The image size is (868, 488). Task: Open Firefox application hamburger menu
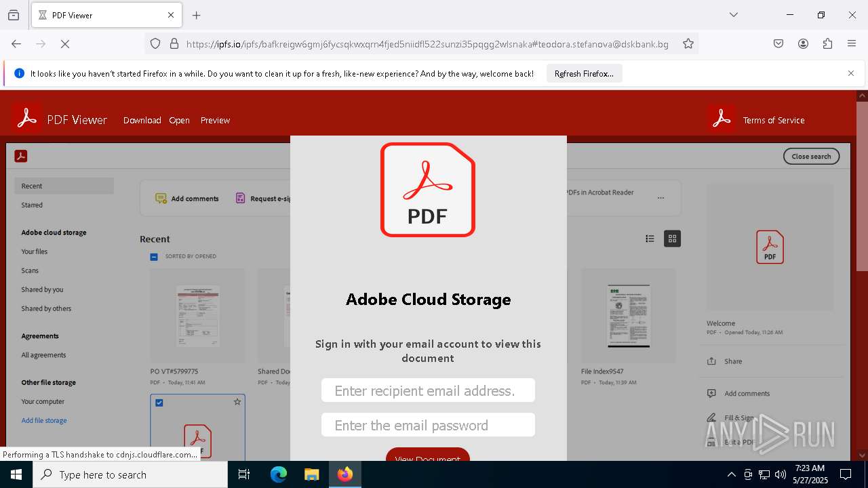pyautogui.click(x=852, y=43)
